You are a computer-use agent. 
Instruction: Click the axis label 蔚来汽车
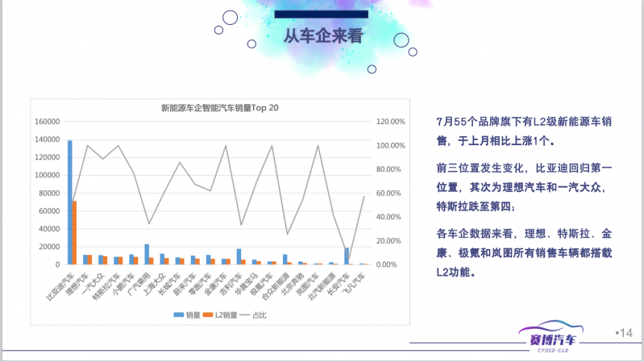click(185, 284)
